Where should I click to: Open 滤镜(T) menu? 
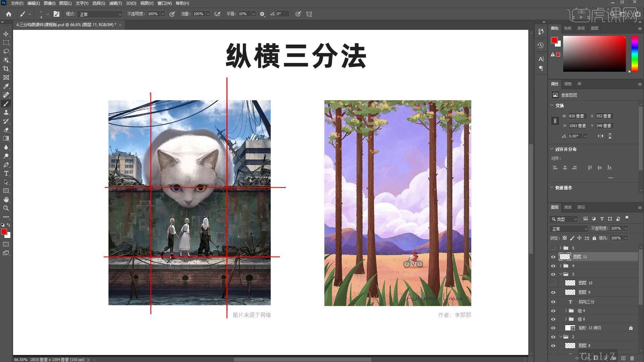tap(115, 3)
